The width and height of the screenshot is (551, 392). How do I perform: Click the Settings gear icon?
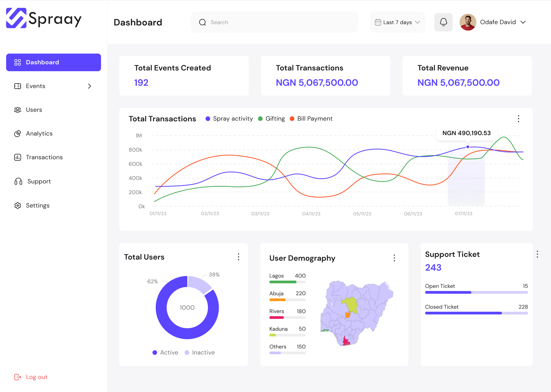(17, 205)
